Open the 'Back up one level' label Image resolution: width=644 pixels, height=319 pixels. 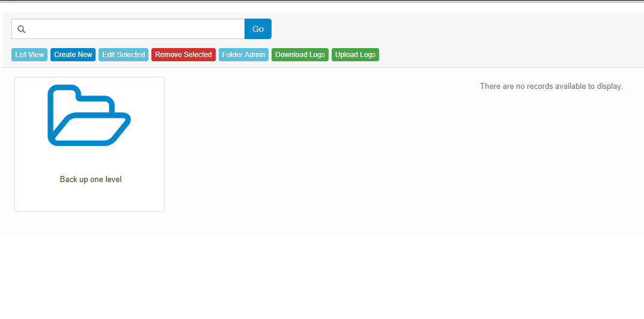coord(91,180)
